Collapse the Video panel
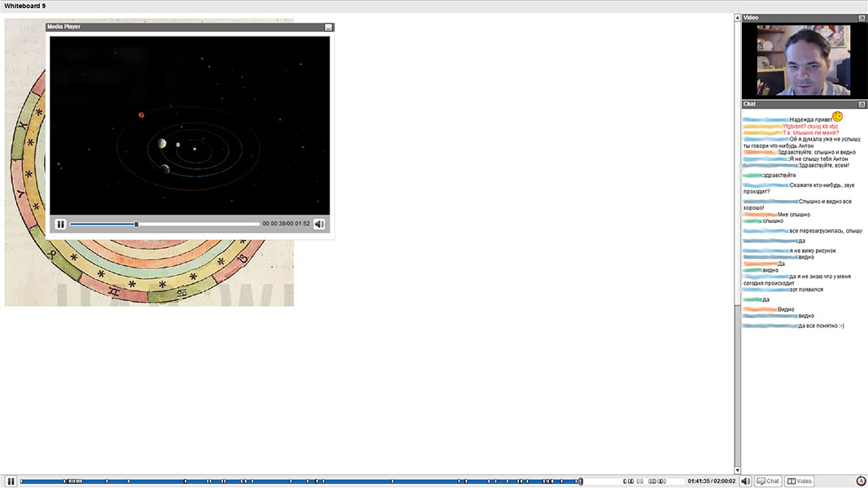The height and width of the screenshot is (488, 868). coord(861,18)
